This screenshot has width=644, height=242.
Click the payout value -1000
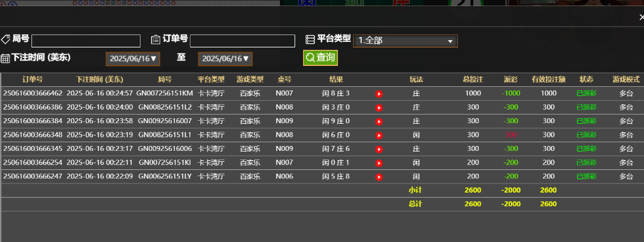(x=511, y=94)
